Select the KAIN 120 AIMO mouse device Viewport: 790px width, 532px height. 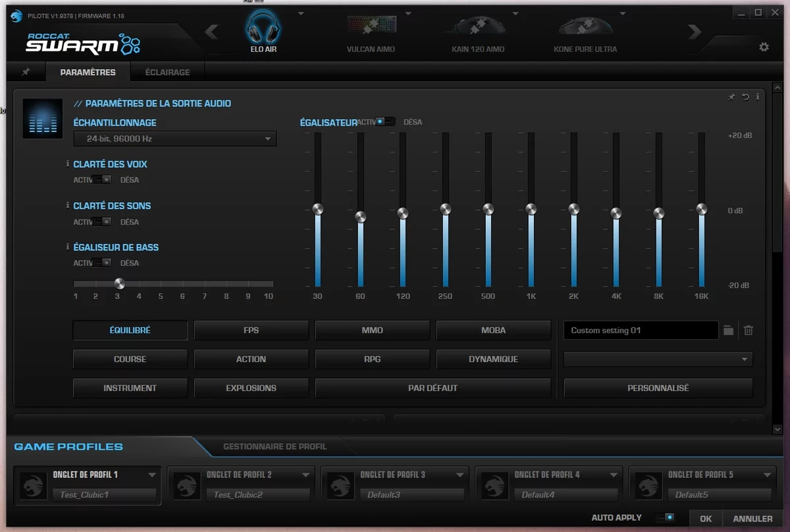coord(478,26)
